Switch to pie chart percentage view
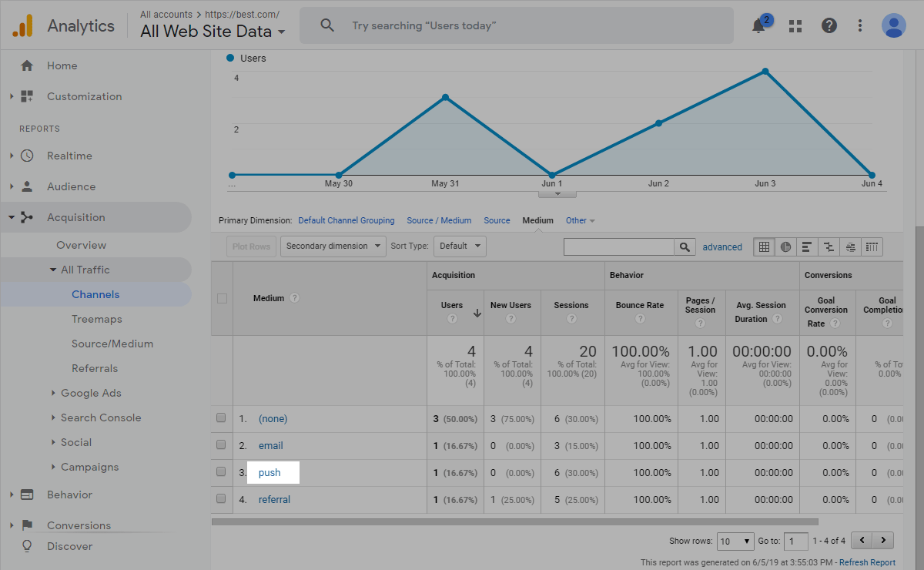Image resolution: width=924 pixels, height=570 pixels. click(x=785, y=246)
